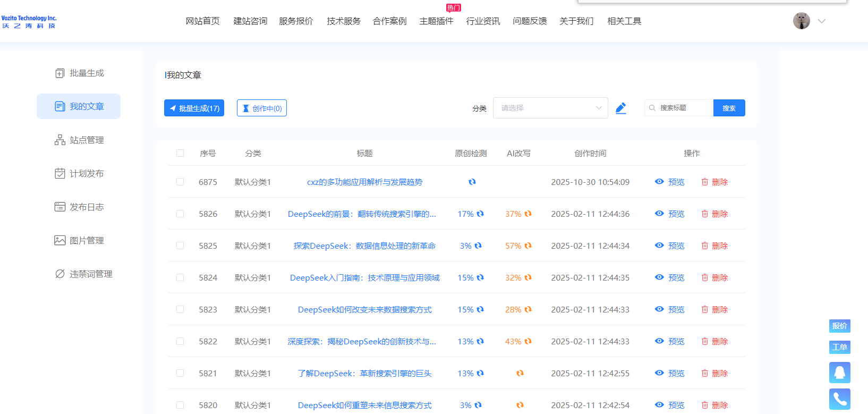Click the Vozito Technology logo
Screen dimensions: 868x414
coord(29,22)
